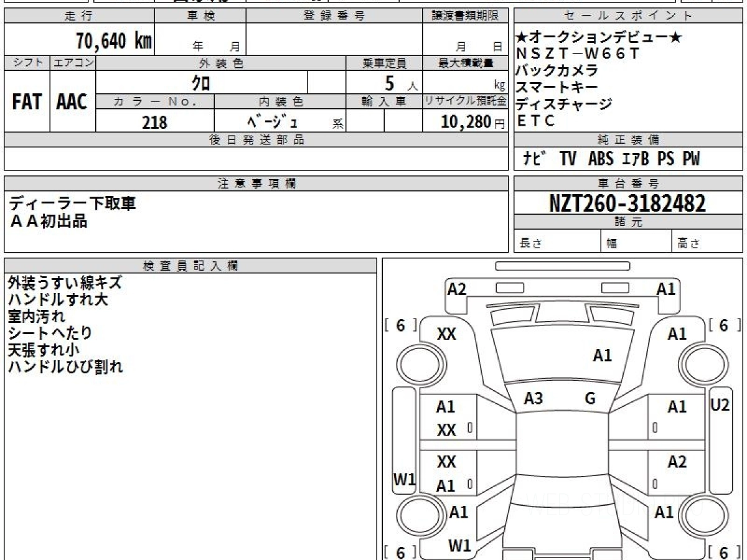The width and height of the screenshot is (747, 560).
Task: Select the 登録番号 header
Action: [334, 16]
